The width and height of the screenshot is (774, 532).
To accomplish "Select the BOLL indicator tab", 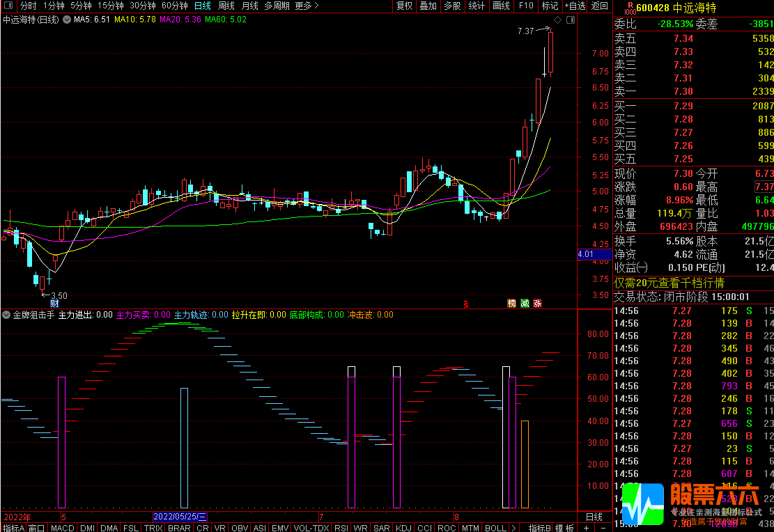I will click(x=495, y=528).
